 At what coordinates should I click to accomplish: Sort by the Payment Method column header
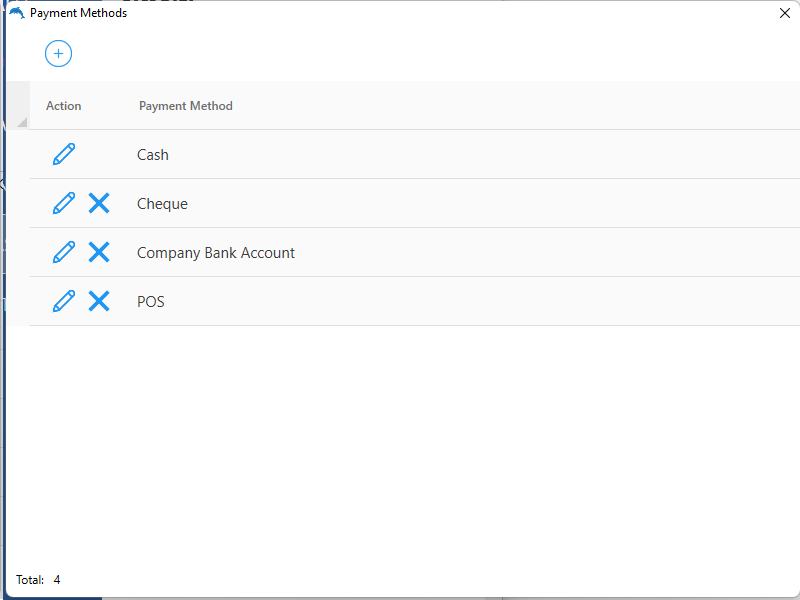(186, 106)
